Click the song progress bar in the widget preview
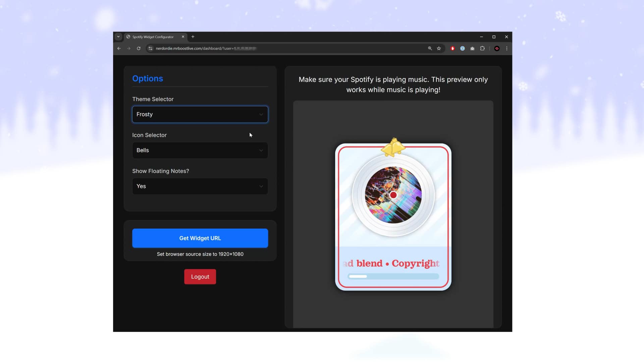The width and height of the screenshot is (644, 362). 393,276
